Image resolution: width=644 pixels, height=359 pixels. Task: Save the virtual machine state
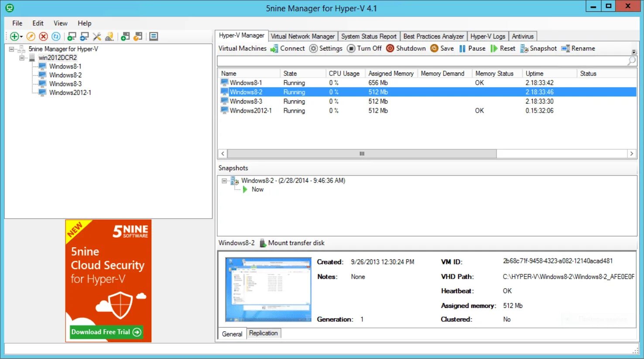(442, 48)
